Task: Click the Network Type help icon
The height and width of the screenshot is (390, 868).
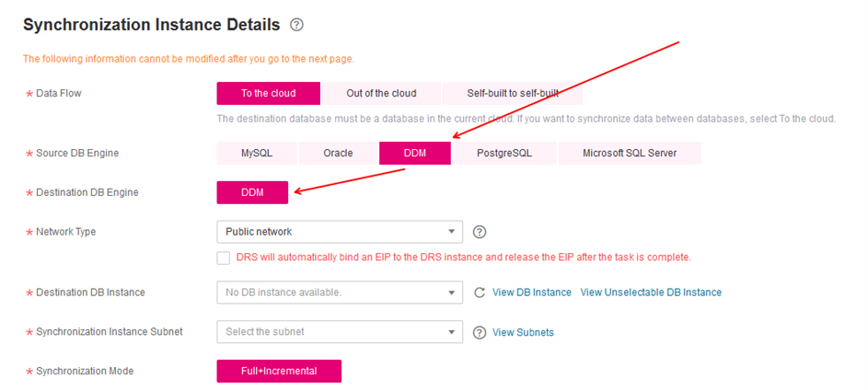Action: pyautogui.click(x=479, y=232)
